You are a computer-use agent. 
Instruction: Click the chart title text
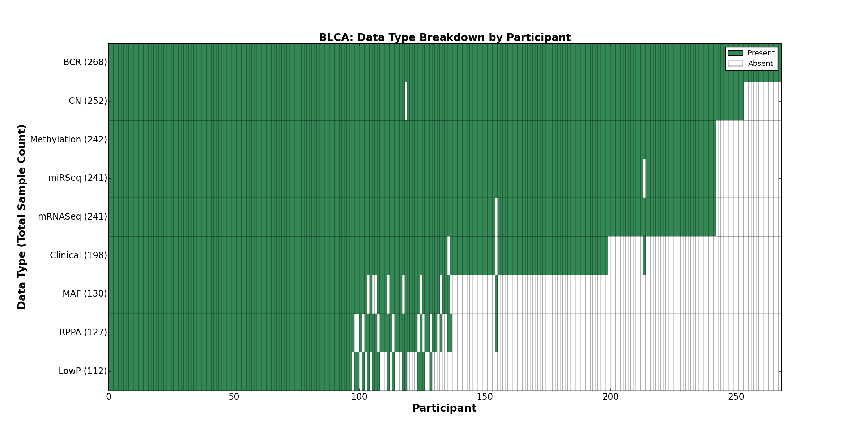(444, 38)
